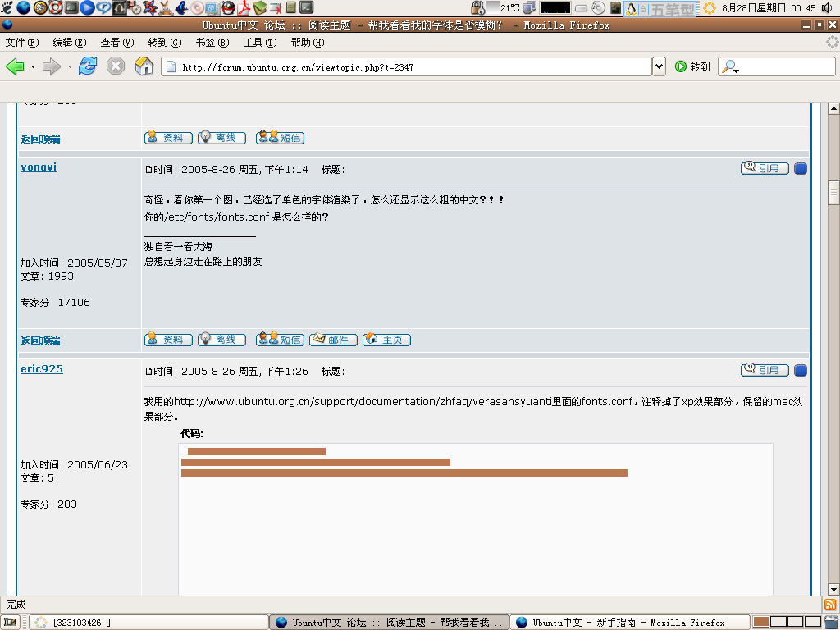Click 离线 status button under yongqi's post
The image size is (840, 630).
[x=221, y=340]
